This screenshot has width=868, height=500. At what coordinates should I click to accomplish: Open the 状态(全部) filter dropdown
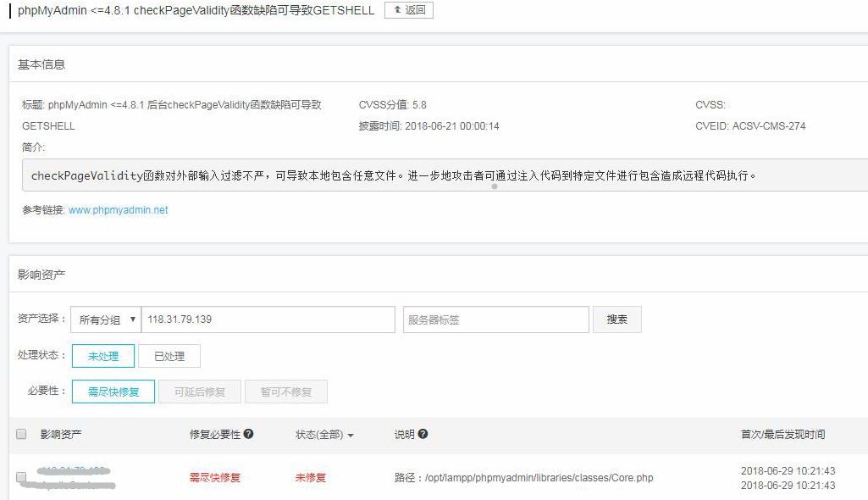coord(324,435)
